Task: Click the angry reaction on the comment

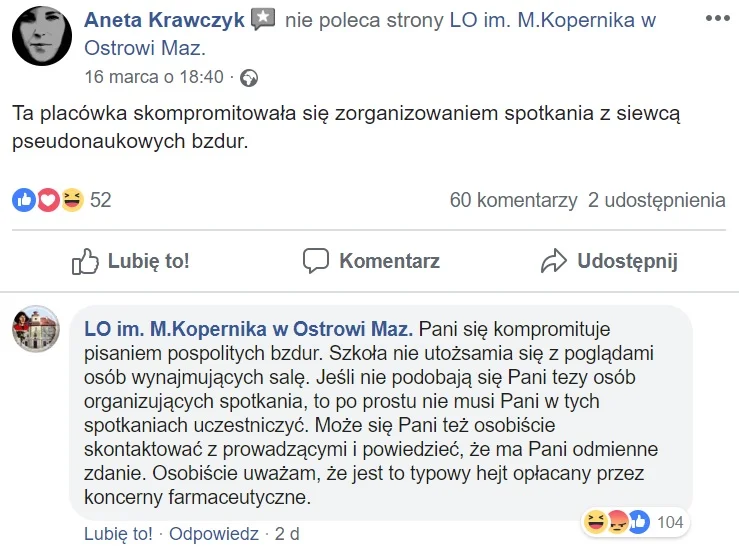Action: tap(617, 522)
